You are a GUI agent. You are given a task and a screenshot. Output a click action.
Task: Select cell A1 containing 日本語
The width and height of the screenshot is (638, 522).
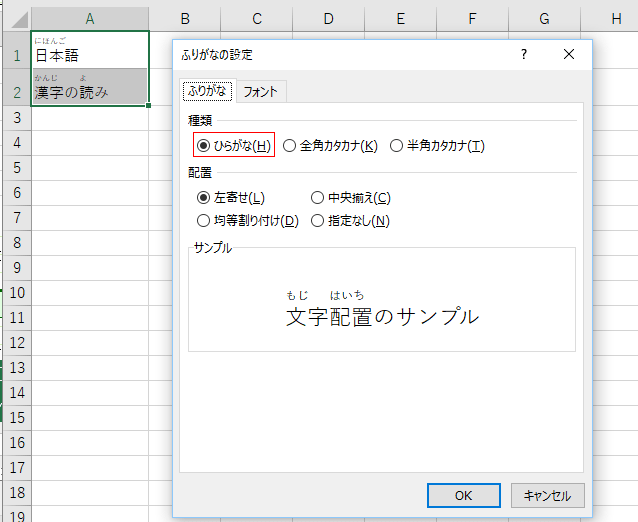coord(90,50)
